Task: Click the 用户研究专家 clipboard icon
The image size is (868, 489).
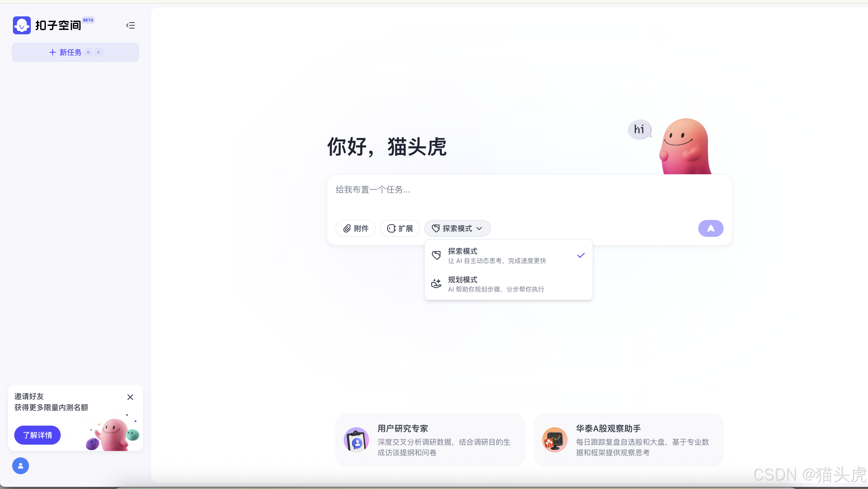Action: (356, 440)
